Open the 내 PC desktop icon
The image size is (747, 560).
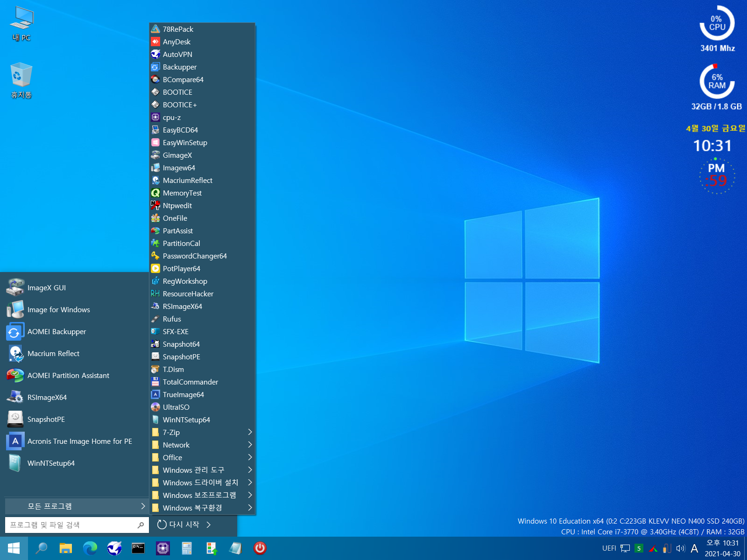(x=21, y=24)
